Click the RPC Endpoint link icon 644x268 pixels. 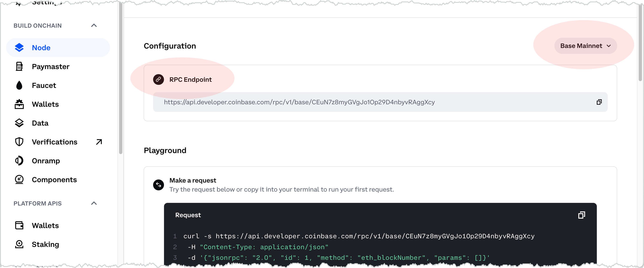[x=158, y=79]
